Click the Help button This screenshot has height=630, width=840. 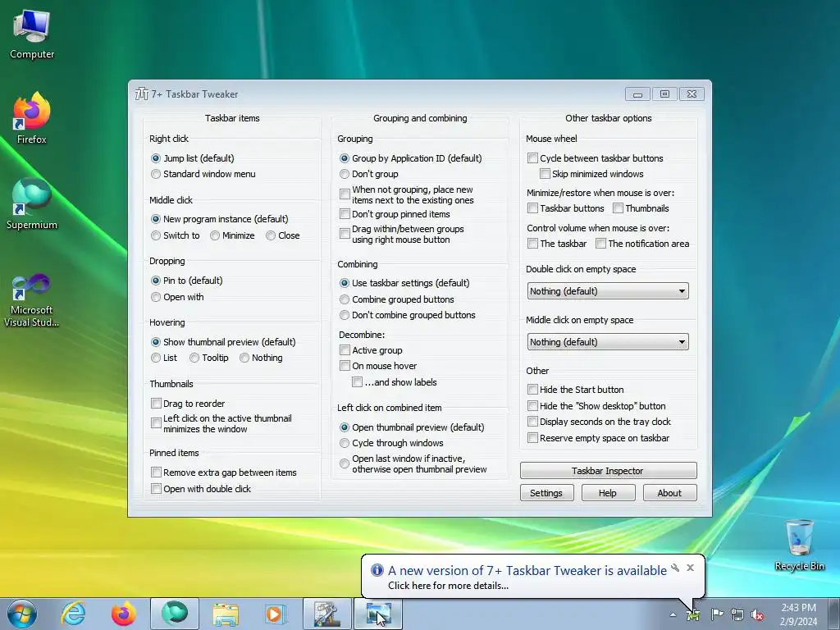[x=608, y=493]
